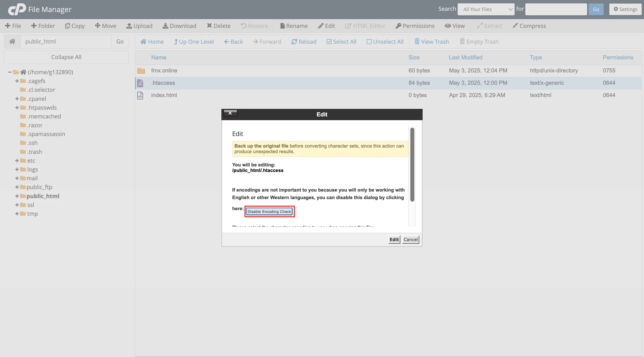Sort files by Size column header
This screenshot has width=644, height=357.
pyautogui.click(x=414, y=57)
